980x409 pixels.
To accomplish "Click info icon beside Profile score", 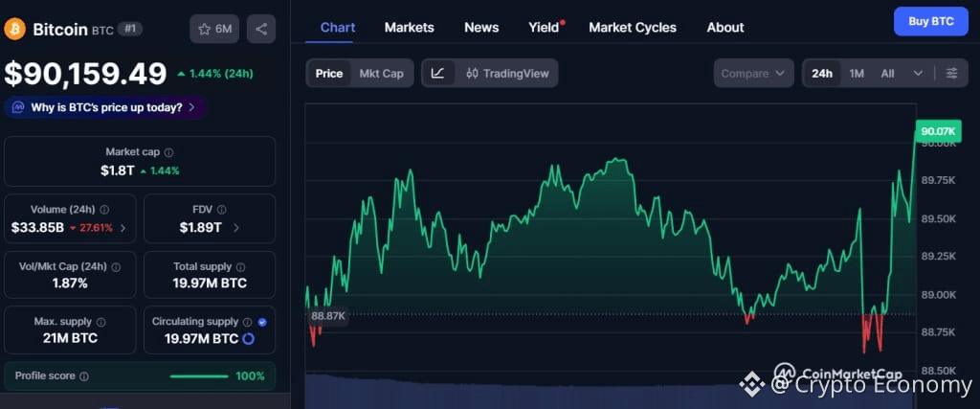I will pyautogui.click(x=84, y=376).
